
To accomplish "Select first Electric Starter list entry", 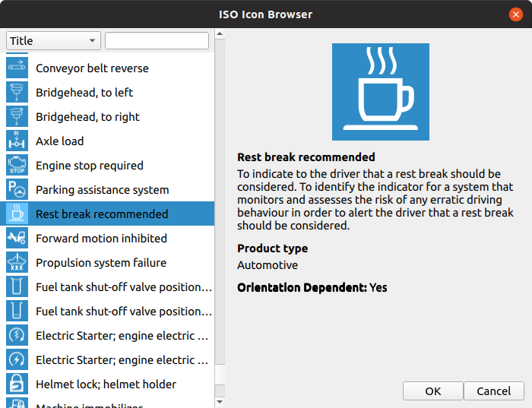I will (122, 336).
